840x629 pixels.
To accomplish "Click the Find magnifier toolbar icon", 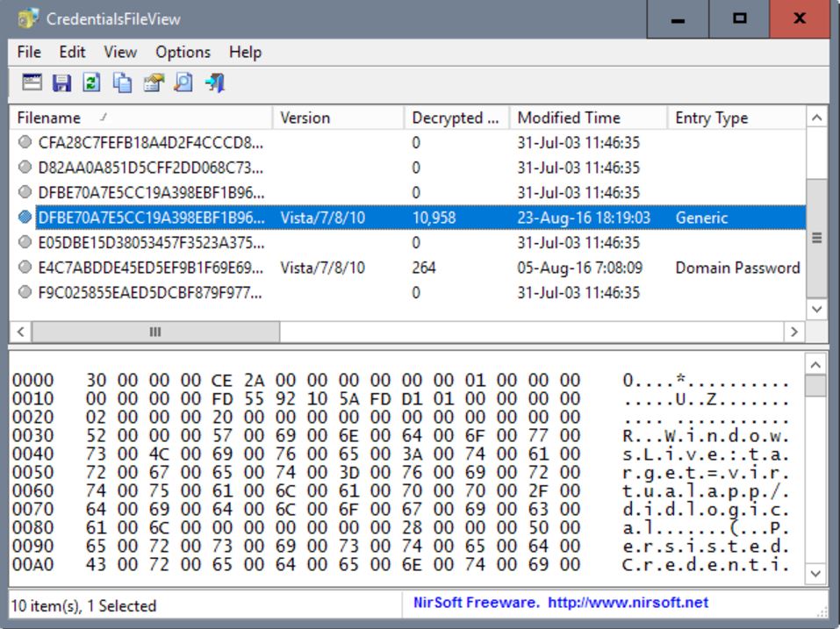I will (x=183, y=82).
